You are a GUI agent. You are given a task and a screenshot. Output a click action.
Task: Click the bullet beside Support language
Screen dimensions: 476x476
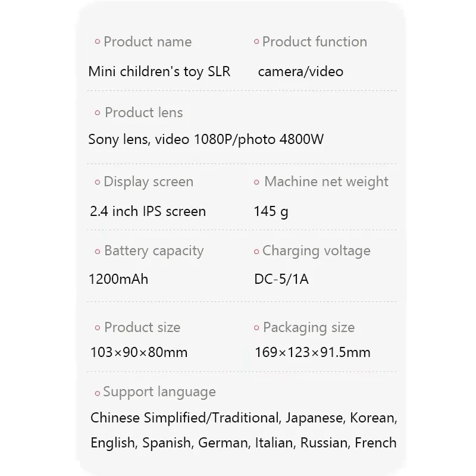98,393
